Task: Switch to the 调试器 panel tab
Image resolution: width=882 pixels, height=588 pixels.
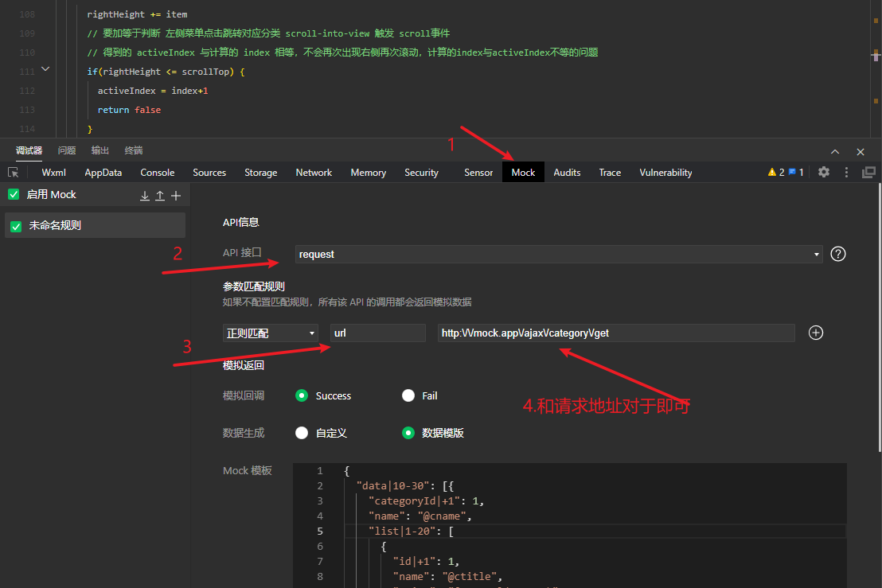Action: pos(29,150)
